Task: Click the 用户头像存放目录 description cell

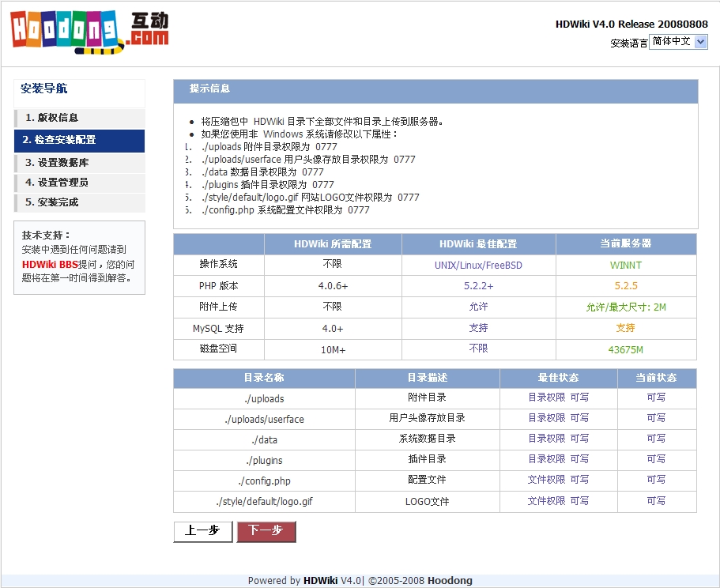Action: [x=428, y=418]
